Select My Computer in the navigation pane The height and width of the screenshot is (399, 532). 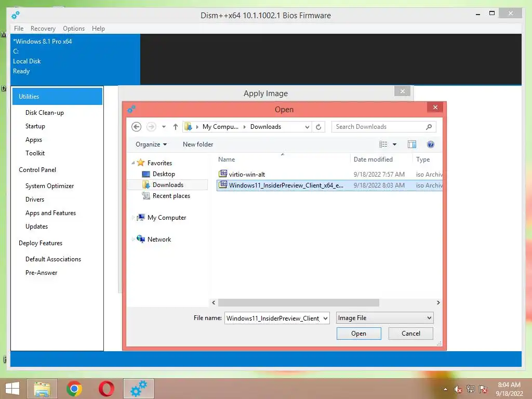coord(167,218)
